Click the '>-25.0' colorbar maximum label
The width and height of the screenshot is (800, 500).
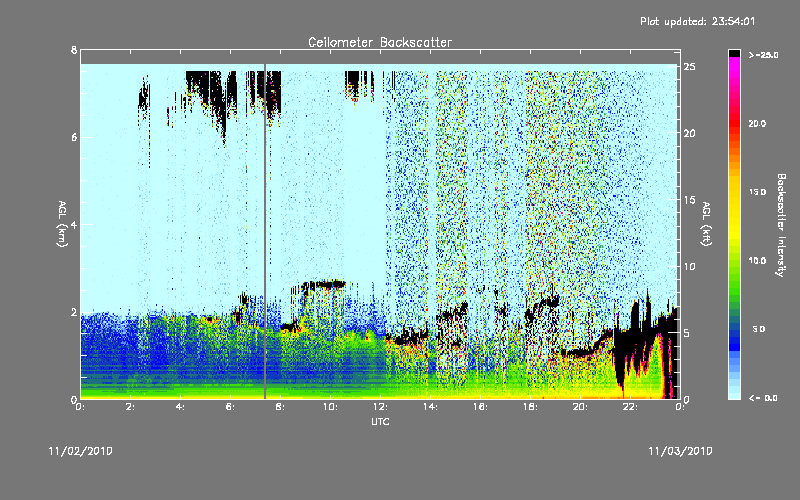click(764, 55)
